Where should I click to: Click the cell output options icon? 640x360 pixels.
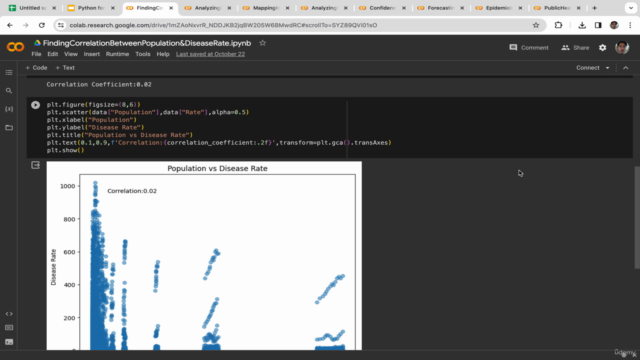36,165
